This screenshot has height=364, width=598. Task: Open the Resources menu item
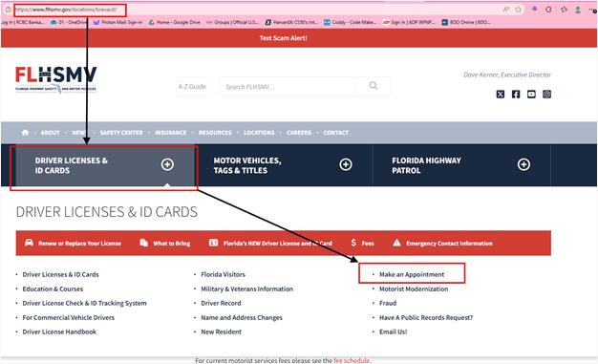coord(215,133)
